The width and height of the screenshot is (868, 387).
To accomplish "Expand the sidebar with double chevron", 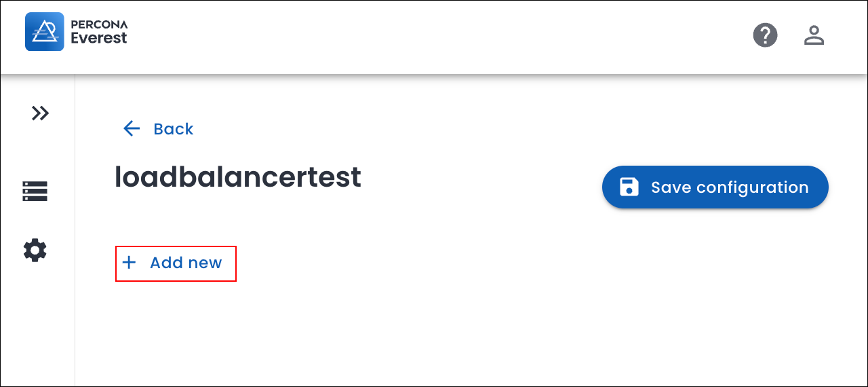I will [x=40, y=113].
